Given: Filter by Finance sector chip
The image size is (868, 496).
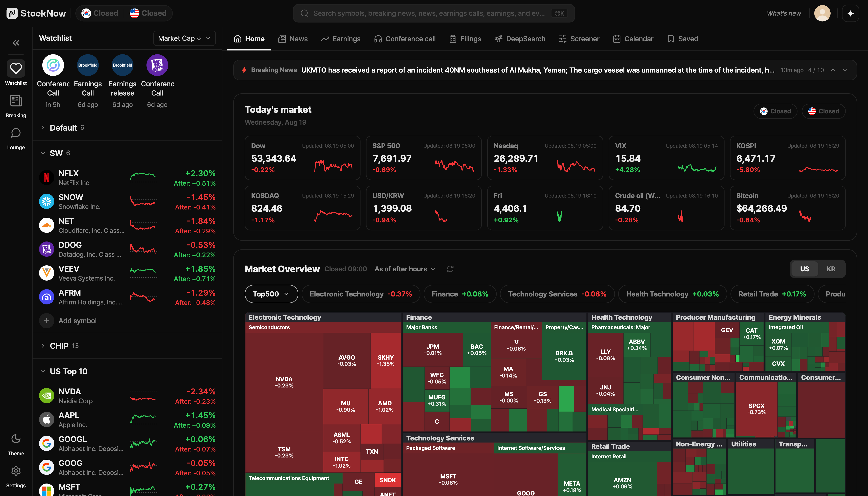Looking at the screenshot, I should click(460, 294).
